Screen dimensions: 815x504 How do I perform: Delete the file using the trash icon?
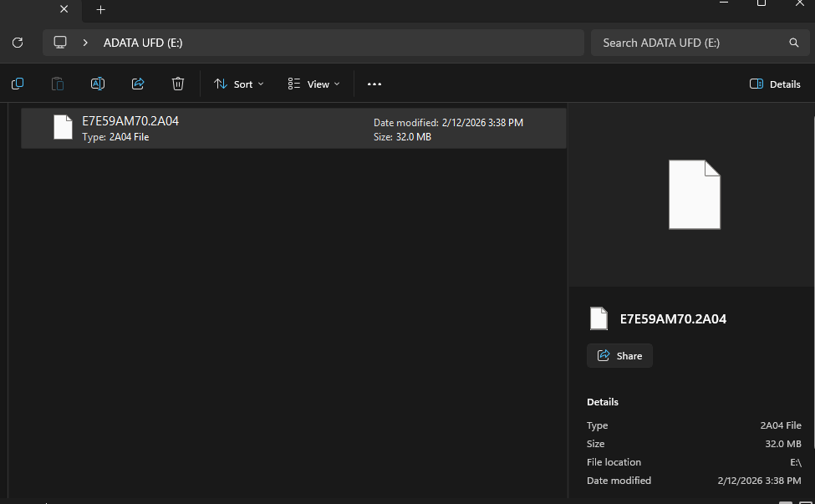[x=177, y=84]
